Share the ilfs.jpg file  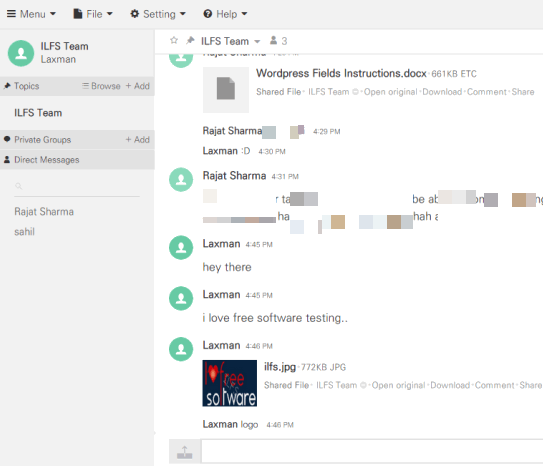point(531,385)
